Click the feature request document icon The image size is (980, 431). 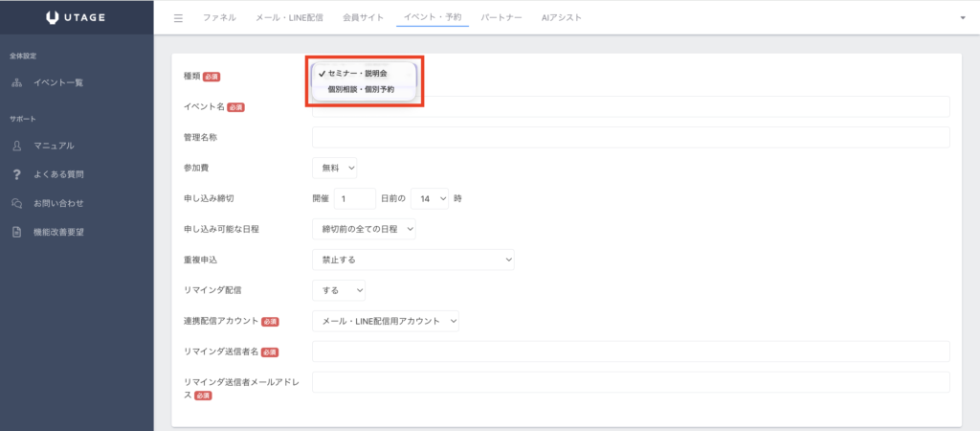pos(16,232)
